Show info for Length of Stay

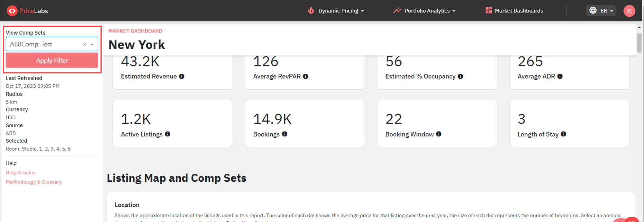pyautogui.click(x=563, y=134)
